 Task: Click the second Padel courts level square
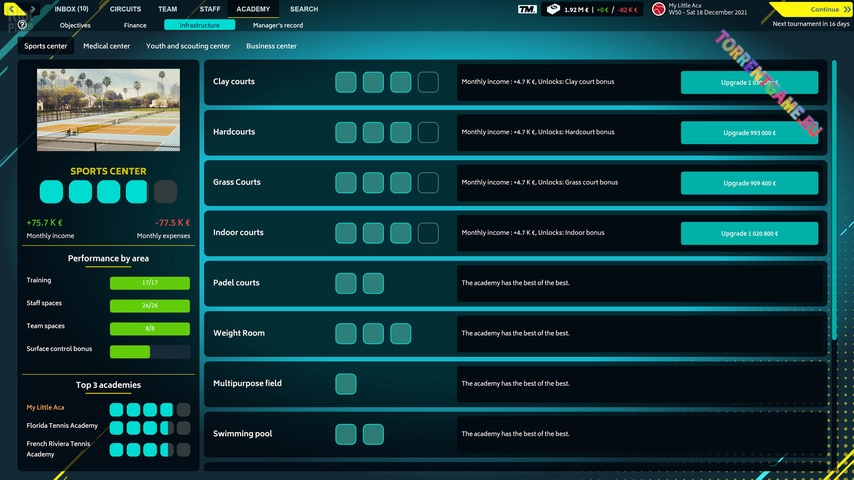[373, 283]
